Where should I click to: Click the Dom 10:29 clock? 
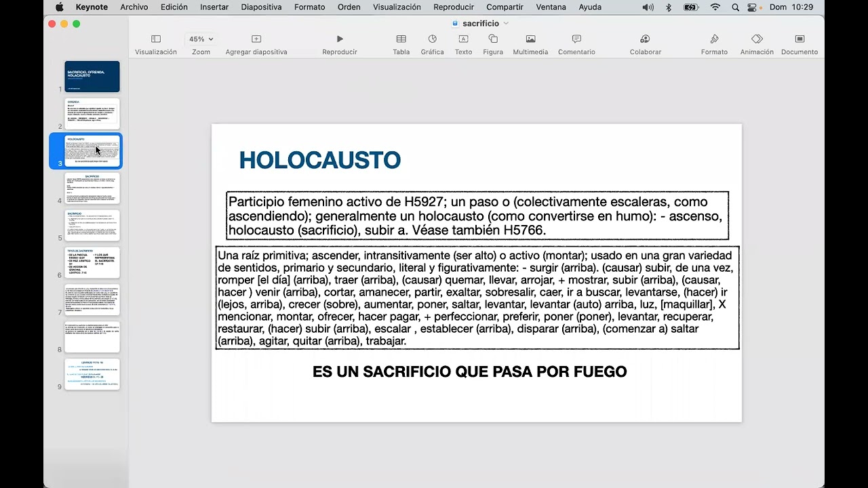[792, 7]
